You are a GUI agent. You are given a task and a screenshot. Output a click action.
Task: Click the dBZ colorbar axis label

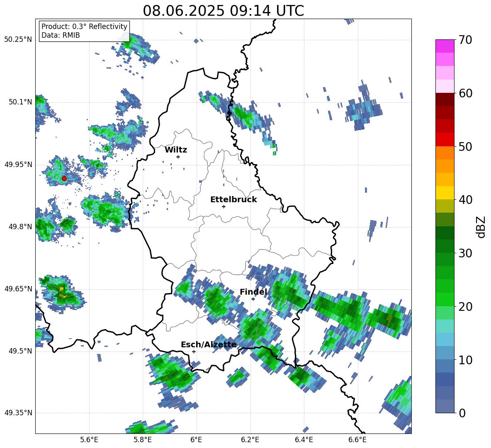tap(481, 227)
